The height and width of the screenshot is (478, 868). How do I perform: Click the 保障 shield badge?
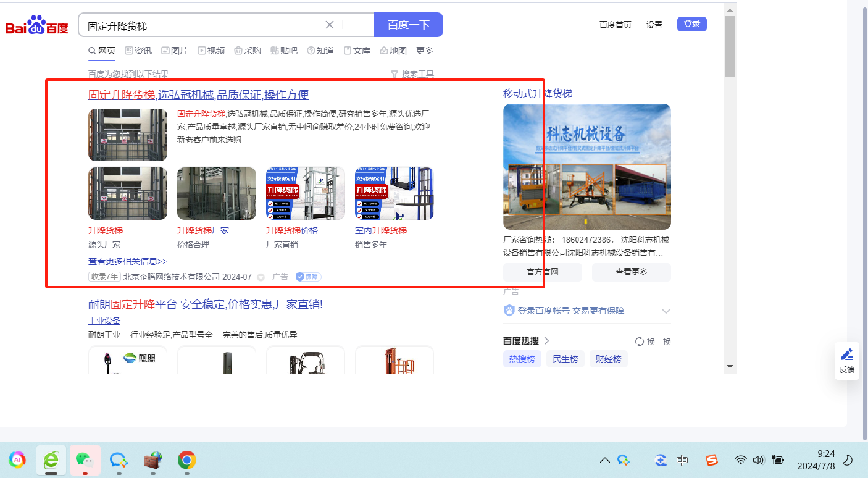tap(308, 277)
